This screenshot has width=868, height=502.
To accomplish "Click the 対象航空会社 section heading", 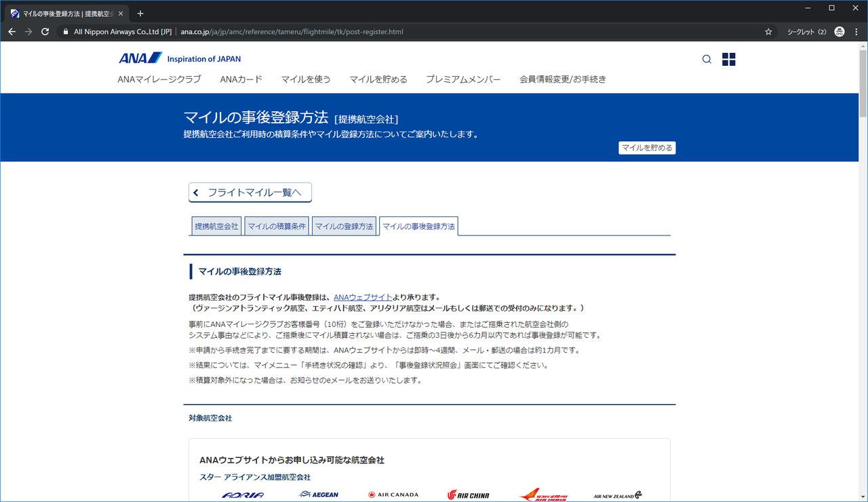I will [x=210, y=418].
